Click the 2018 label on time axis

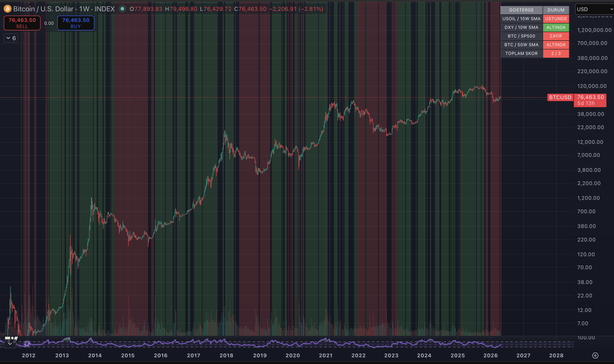click(227, 355)
